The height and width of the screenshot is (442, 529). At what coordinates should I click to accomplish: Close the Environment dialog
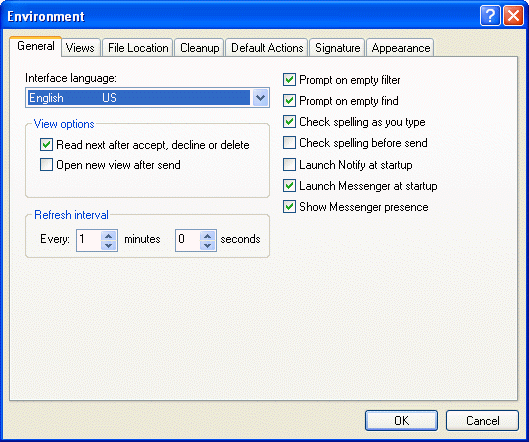point(513,16)
